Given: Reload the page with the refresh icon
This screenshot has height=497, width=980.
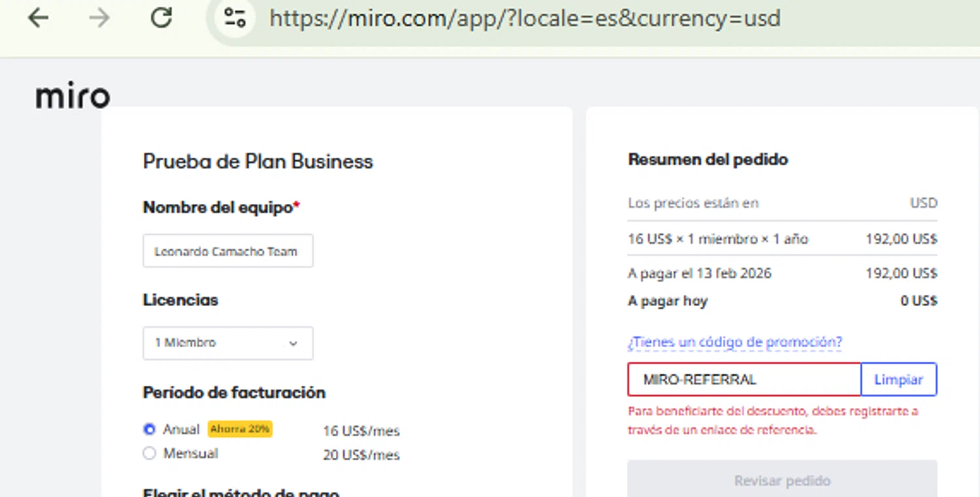Looking at the screenshot, I should click(161, 18).
